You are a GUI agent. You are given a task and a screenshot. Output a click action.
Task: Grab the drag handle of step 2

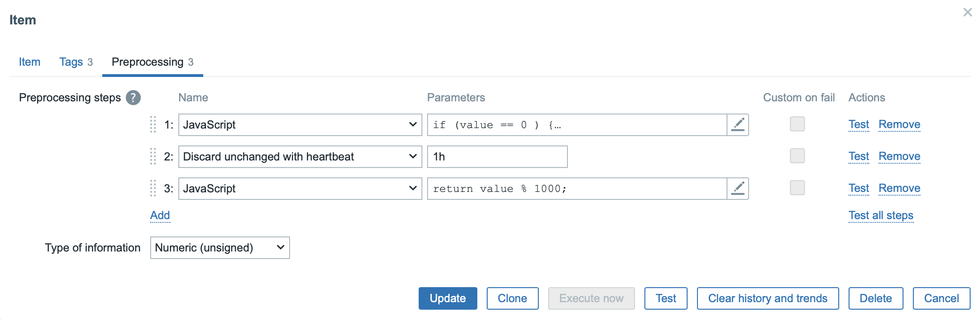pos(153,157)
